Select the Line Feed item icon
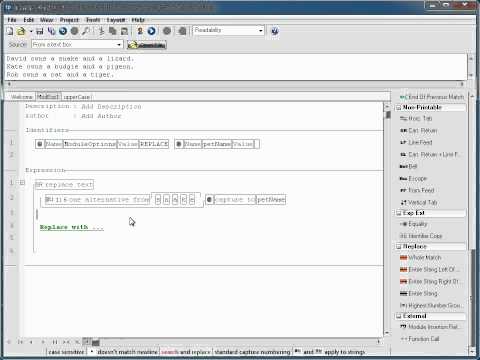Viewport: 480px width, 360px height. 403,143
